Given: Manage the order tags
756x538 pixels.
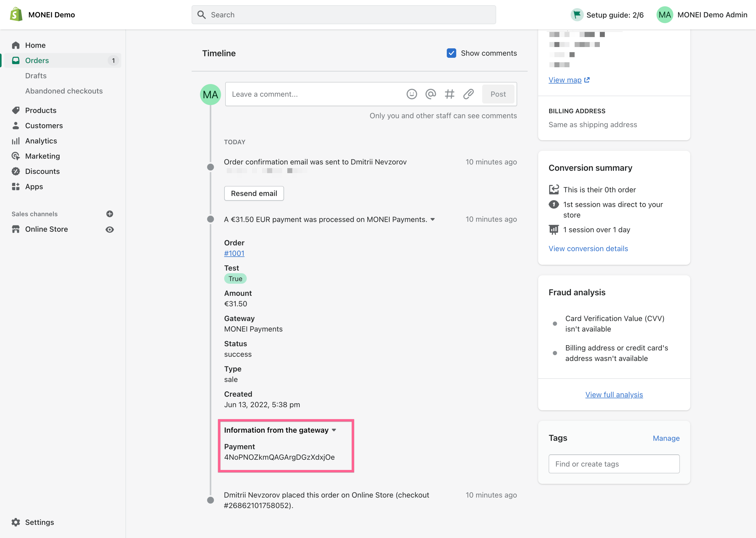Looking at the screenshot, I should [x=666, y=438].
